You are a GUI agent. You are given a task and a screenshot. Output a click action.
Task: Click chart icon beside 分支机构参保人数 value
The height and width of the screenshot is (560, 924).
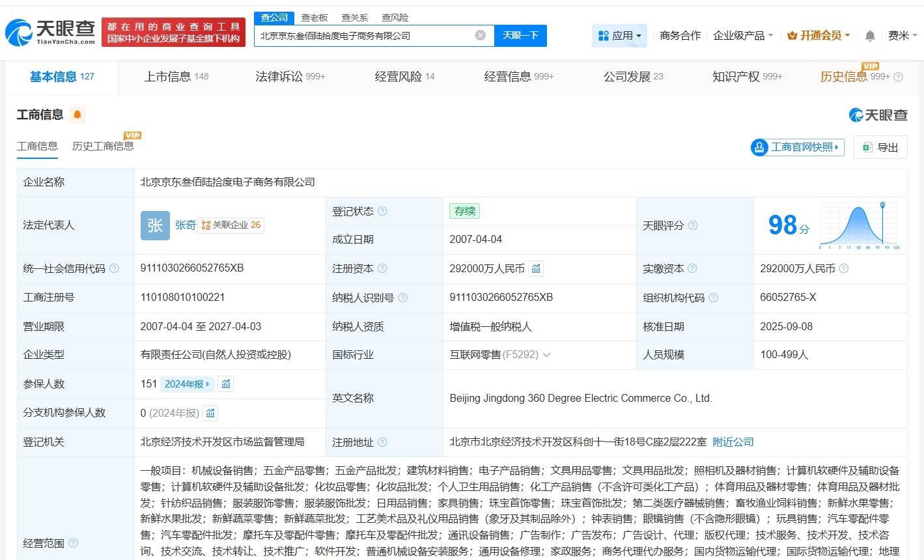pos(210,413)
